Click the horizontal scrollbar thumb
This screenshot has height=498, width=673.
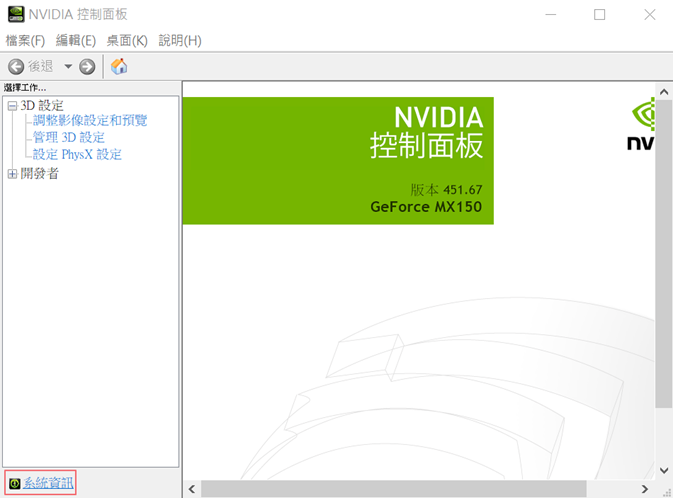pyautogui.click(x=394, y=489)
